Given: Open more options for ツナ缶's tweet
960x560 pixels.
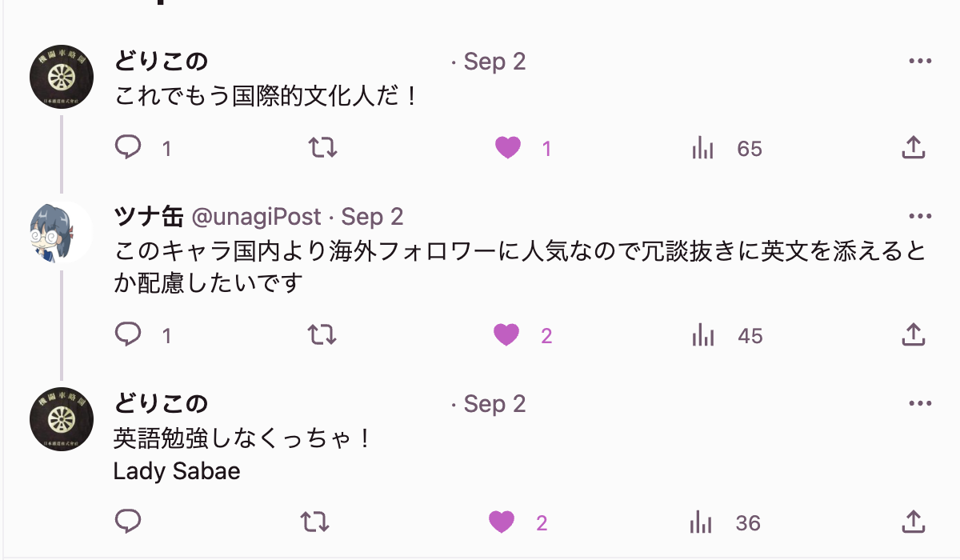Looking at the screenshot, I should point(921,217).
